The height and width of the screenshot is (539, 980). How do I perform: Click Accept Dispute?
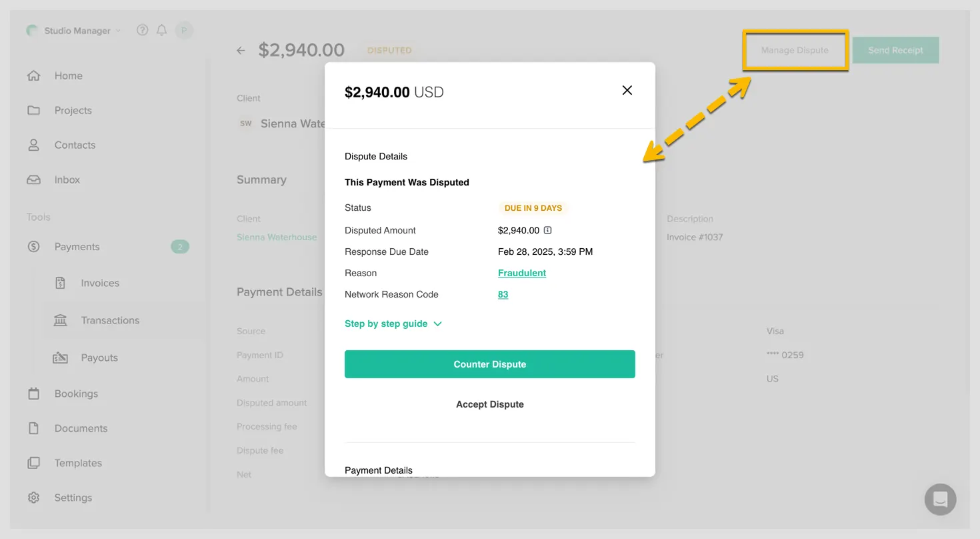pos(489,404)
